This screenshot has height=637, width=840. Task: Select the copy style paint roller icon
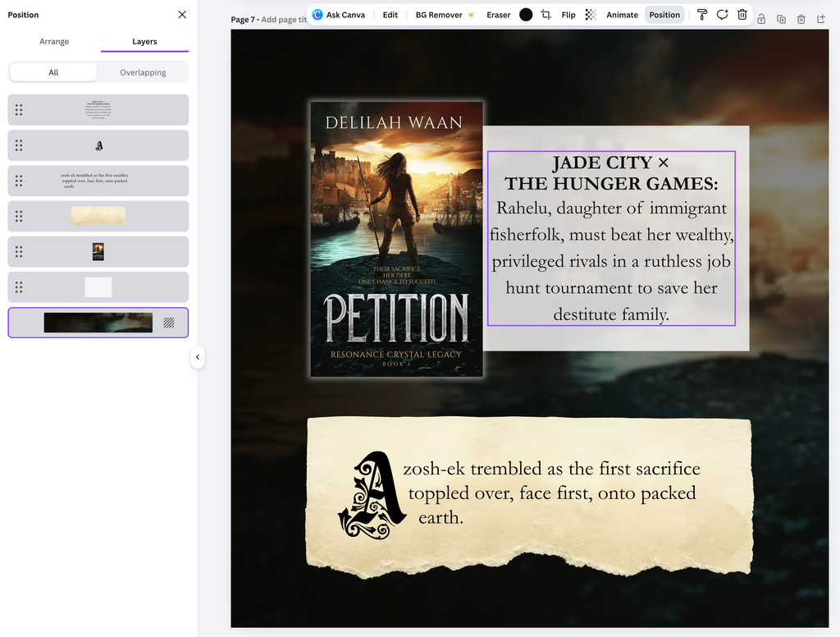[702, 15]
